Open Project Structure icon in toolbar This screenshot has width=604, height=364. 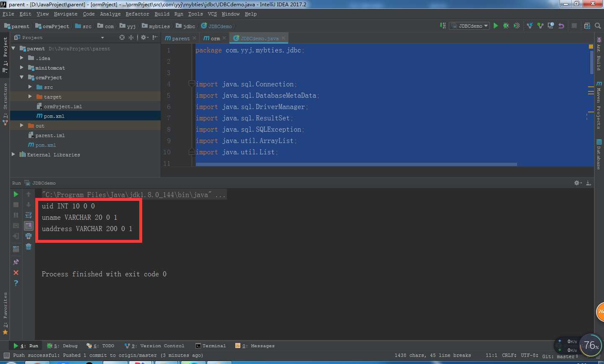[587, 26]
